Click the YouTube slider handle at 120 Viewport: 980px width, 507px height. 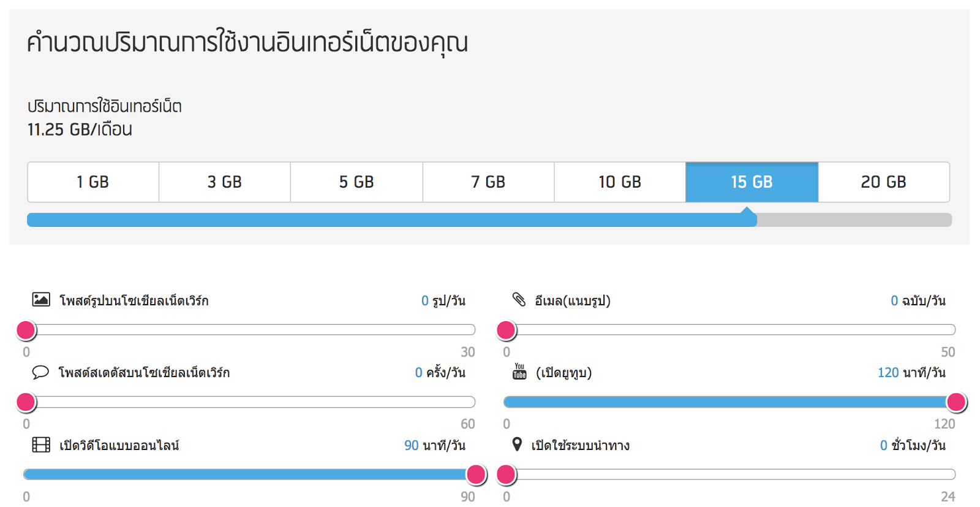point(956,402)
